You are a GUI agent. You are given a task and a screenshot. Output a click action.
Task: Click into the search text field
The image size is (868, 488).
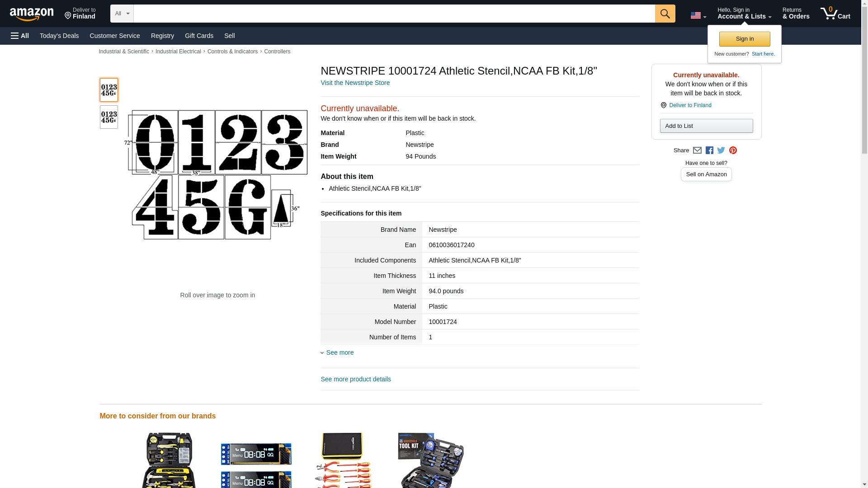(393, 14)
